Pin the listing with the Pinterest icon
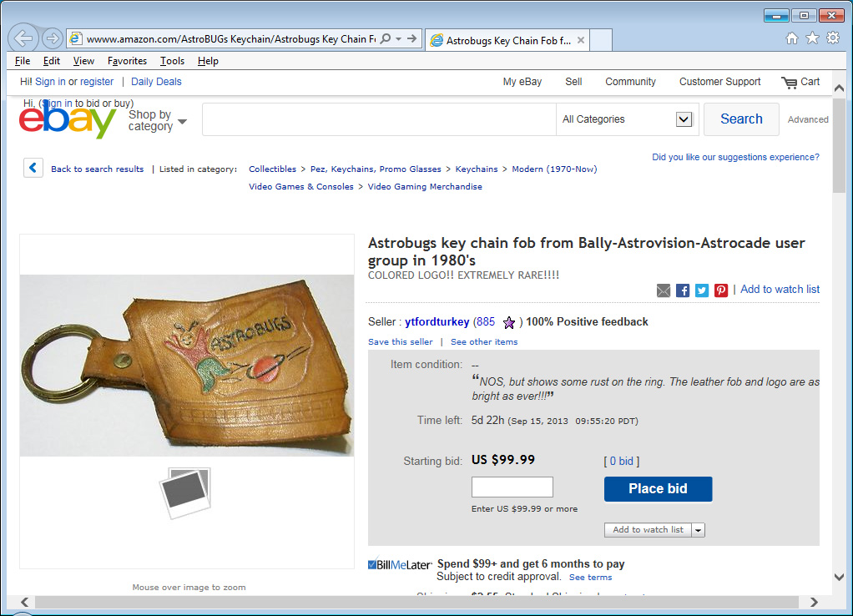This screenshot has width=853, height=616. 721,290
